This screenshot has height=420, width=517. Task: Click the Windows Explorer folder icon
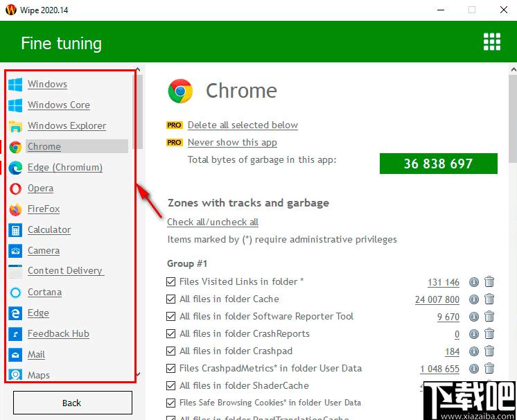point(15,126)
